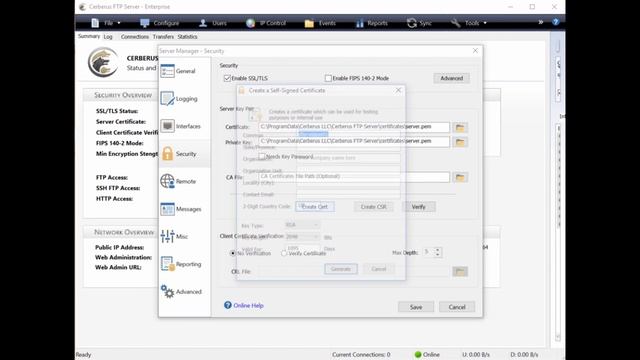Click Cancel in Server Manager dialog
The height and width of the screenshot is (360, 640).
point(457,307)
